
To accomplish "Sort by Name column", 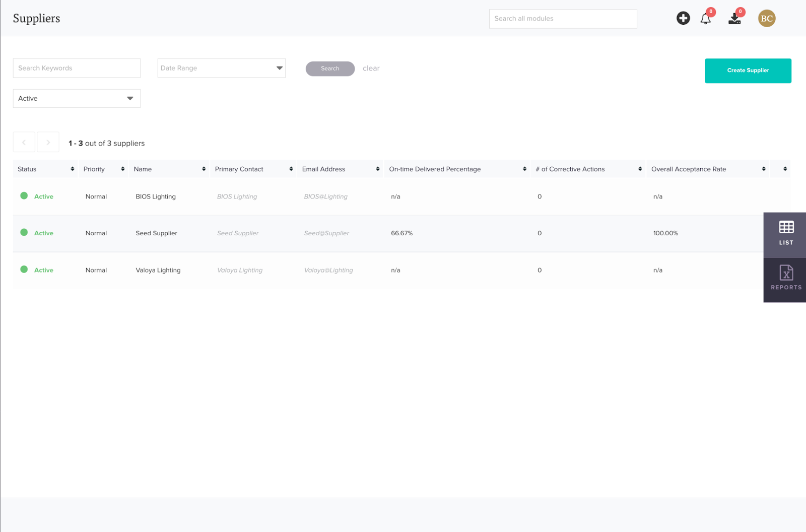I will pyautogui.click(x=204, y=169).
